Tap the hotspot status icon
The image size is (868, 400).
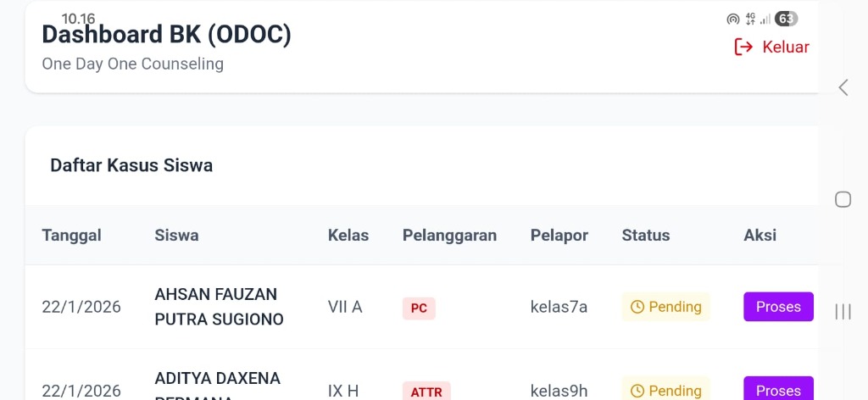point(733,19)
